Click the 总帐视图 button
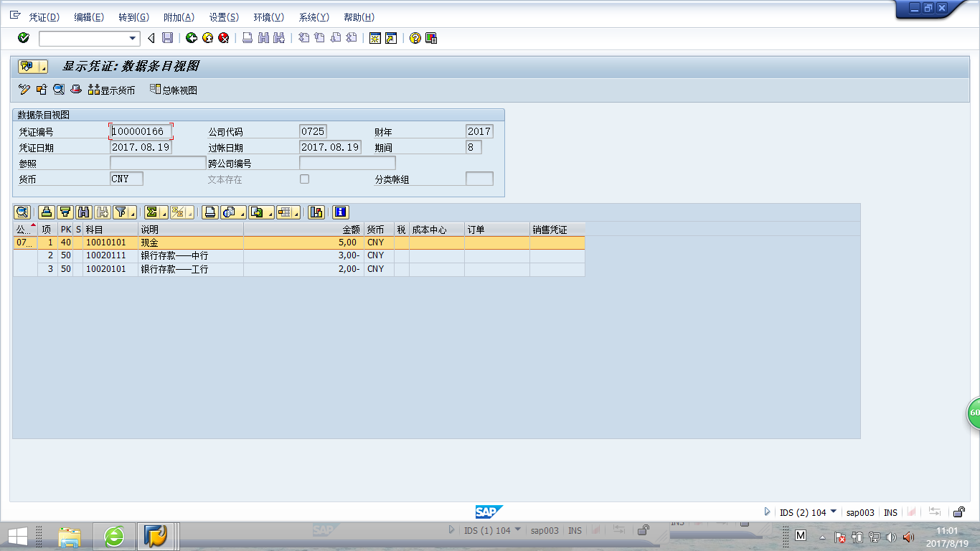This screenshot has height=551, width=980. point(173,90)
